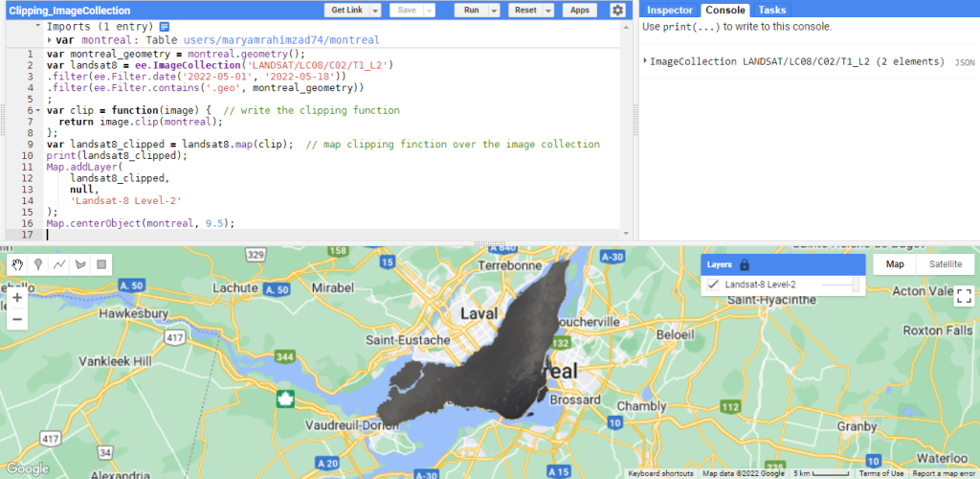980x479 pixels.
Task: Select the draw rectangle tool
Action: (101, 264)
